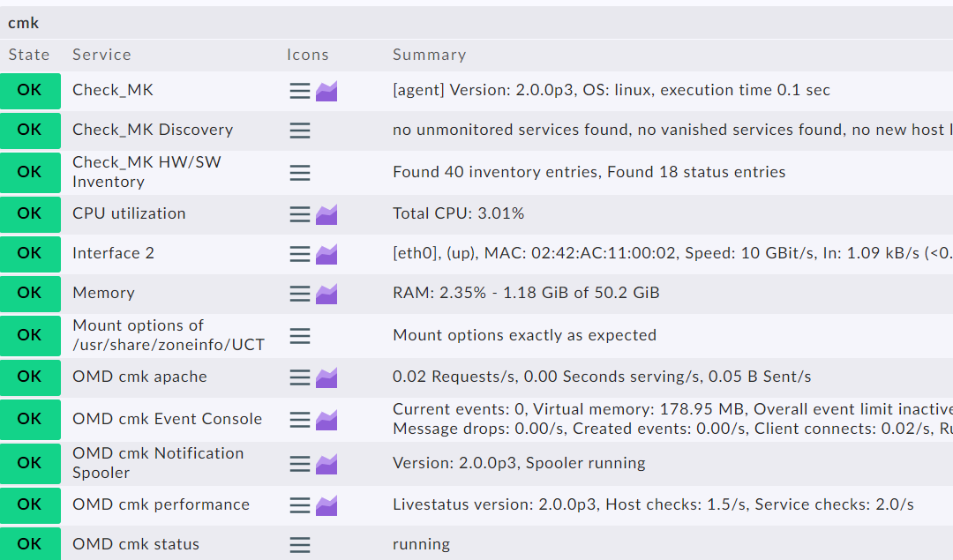The image size is (953, 560).
Task: Click the cmk host group header
Action: [x=23, y=23]
